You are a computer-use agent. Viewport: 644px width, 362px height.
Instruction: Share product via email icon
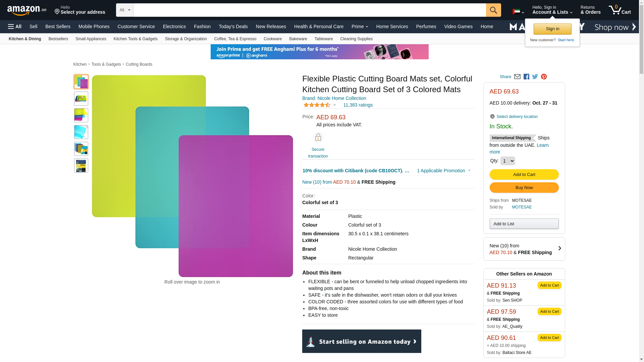[517, 77]
